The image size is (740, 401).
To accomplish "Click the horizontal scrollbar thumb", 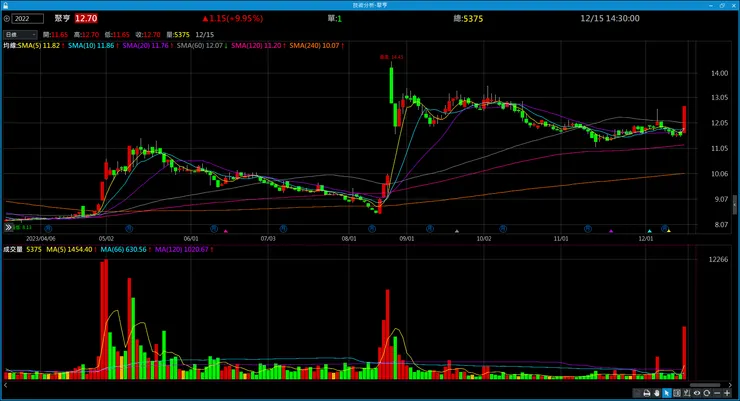I will coord(705,385).
